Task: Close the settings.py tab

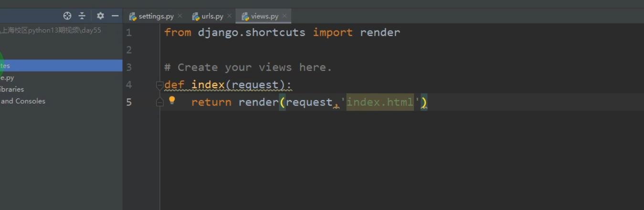Action: (x=180, y=16)
